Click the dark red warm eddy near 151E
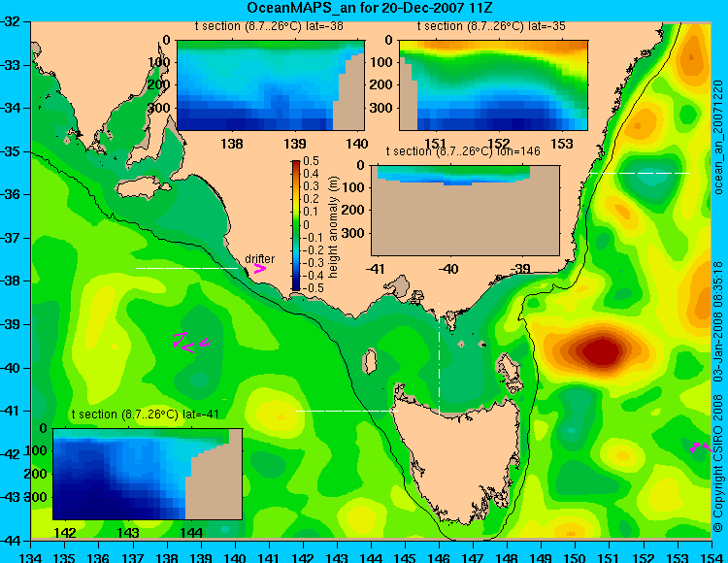 click(602, 350)
